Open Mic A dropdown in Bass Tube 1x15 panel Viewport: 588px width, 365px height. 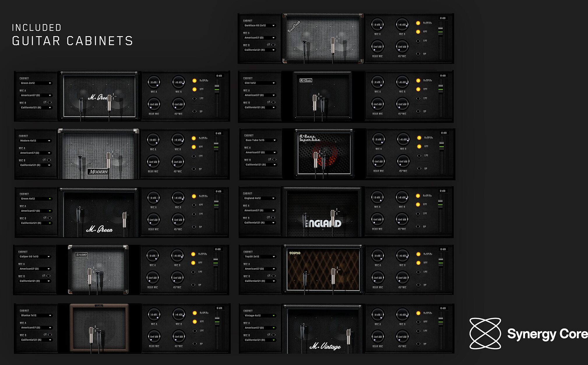(260, 152)
